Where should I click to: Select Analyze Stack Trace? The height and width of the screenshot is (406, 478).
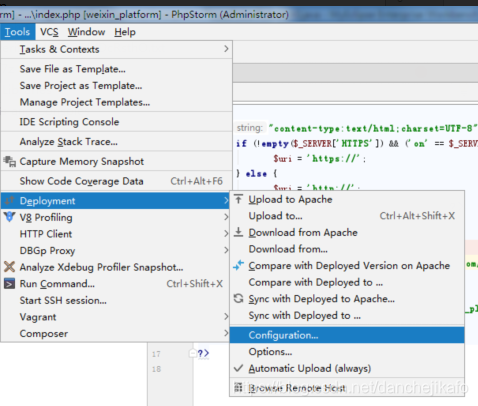click(116, 142)
